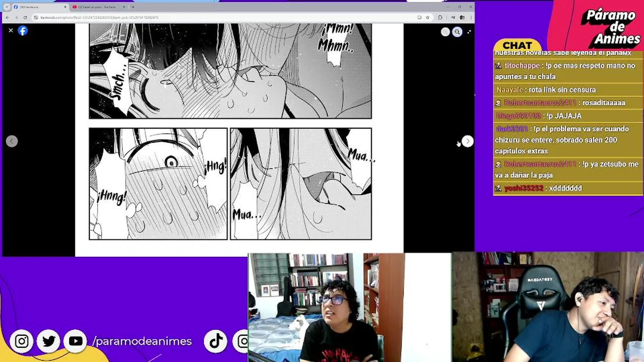Go back in the browser

pyautogui.click(x=7, y=18)
